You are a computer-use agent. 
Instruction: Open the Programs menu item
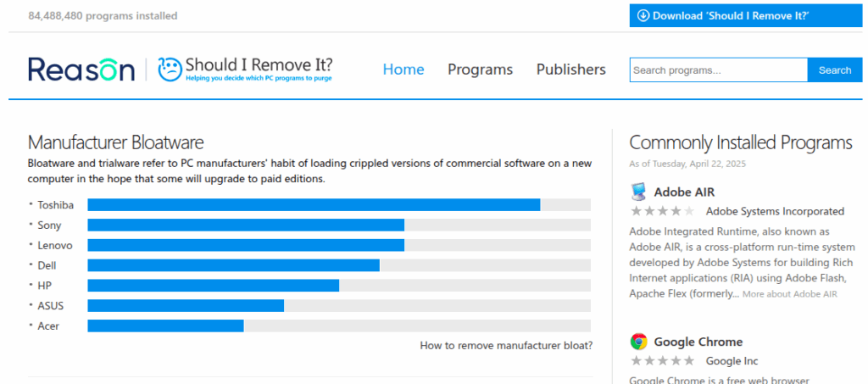pyautogui.click(x=480, y=70)
